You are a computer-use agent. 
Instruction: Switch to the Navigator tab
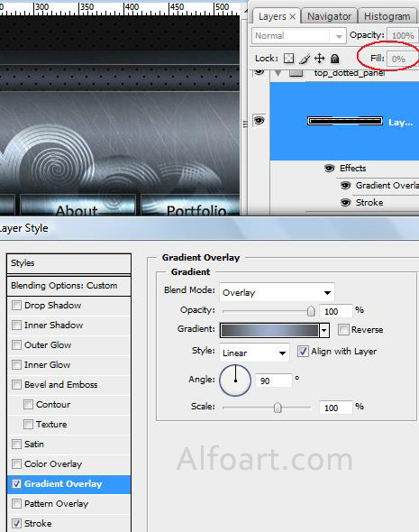[329, 16]
